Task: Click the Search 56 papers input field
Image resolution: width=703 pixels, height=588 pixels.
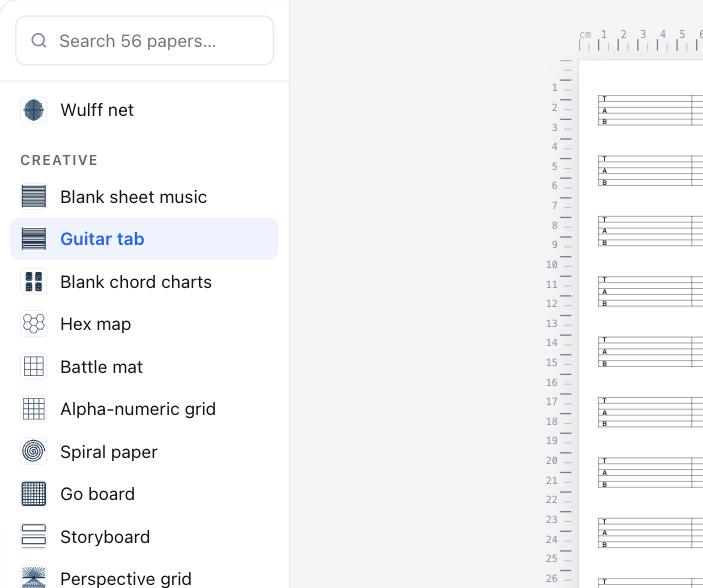Action: pos(144,41)
